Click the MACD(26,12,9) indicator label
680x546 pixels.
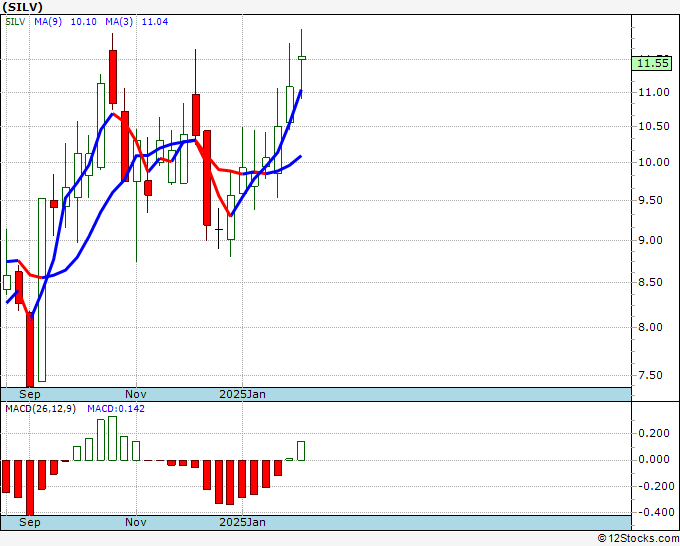[x=40, y=409]
